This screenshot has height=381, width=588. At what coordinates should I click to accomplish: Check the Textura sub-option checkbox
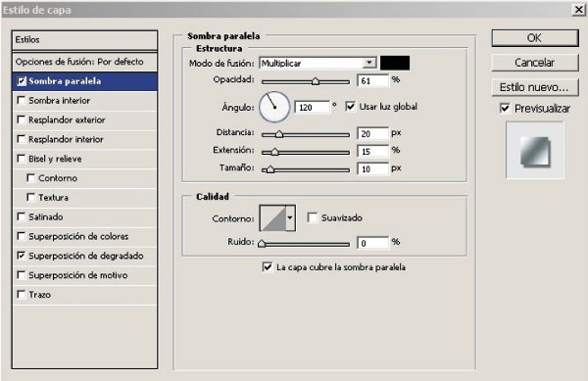click(31, 198)
